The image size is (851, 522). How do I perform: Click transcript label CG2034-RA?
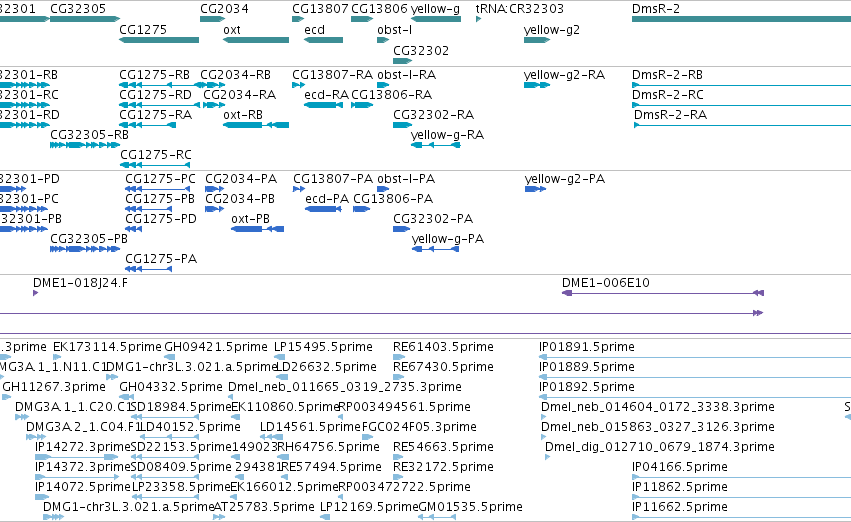click(x=239, y=95)
